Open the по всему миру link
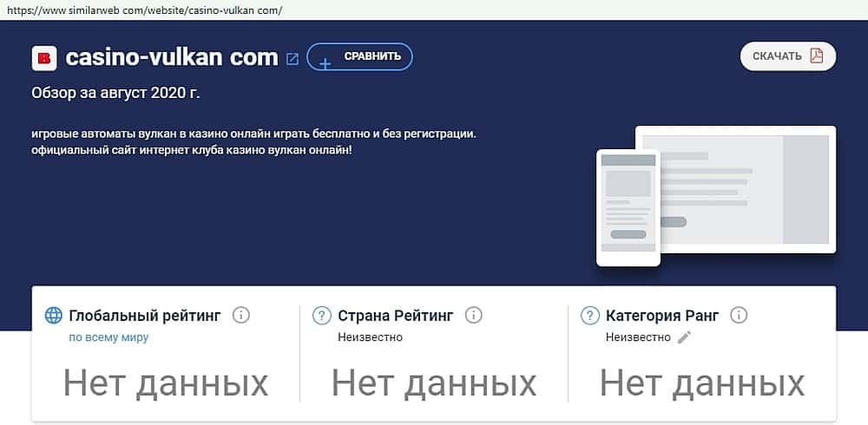Screen dimensions: 868x425 click(x=108, y=337)
